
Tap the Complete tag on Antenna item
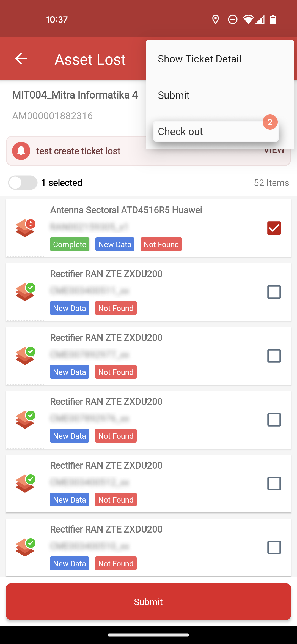(x=70, y=244)
